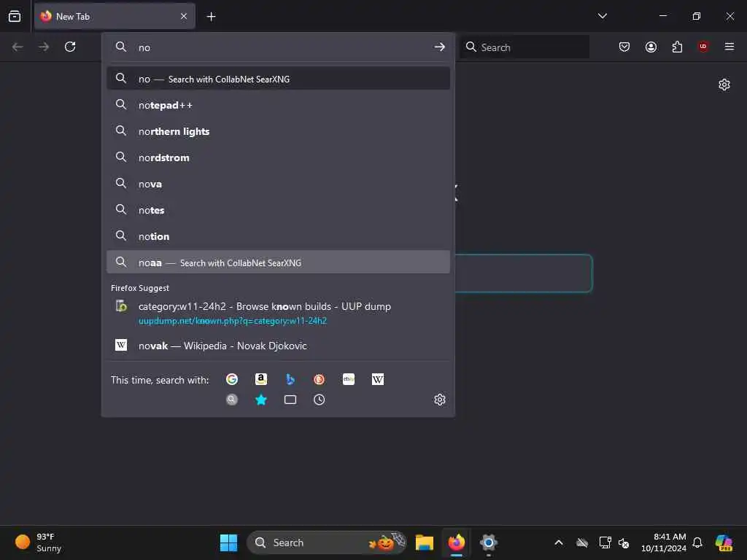
Task: Open search settings gear in dropdown
Action: coord(440,400)
